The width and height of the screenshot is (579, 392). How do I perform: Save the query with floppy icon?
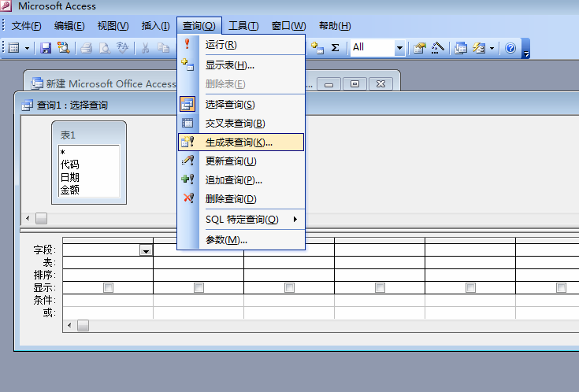[46, 48]
